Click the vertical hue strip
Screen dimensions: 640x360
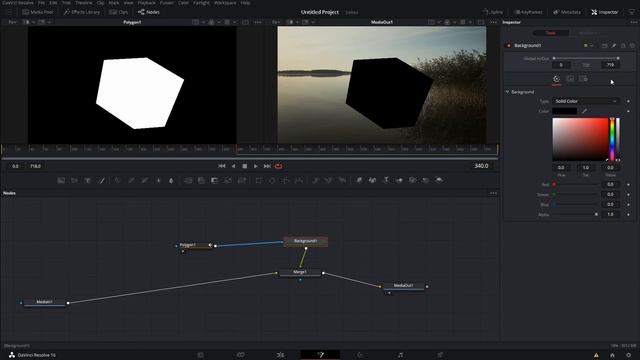point(612,139)
